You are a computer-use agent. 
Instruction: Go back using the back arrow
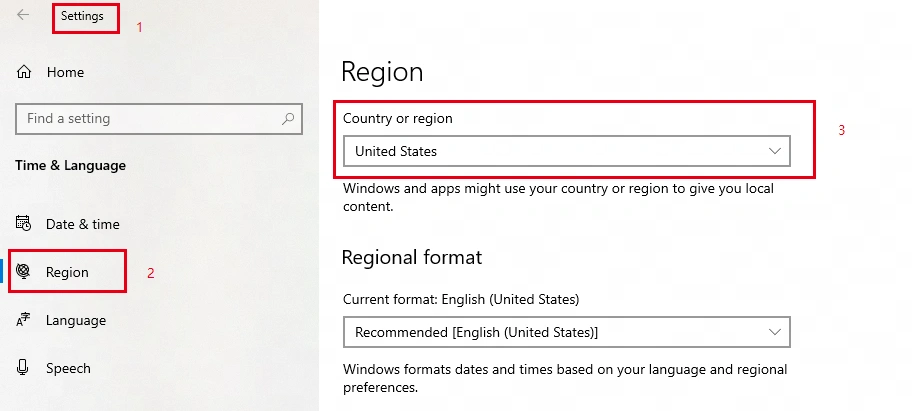point(23,15)
